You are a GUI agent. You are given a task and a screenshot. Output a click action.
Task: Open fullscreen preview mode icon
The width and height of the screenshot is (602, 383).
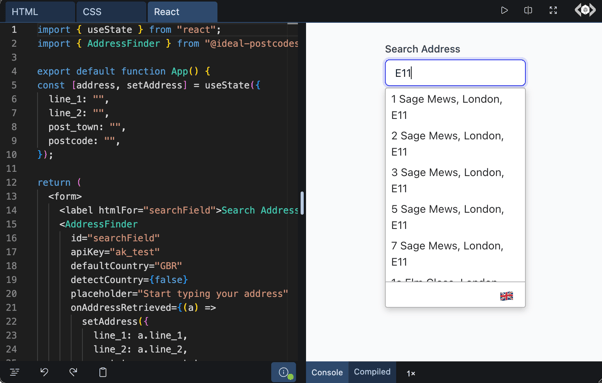553,10
